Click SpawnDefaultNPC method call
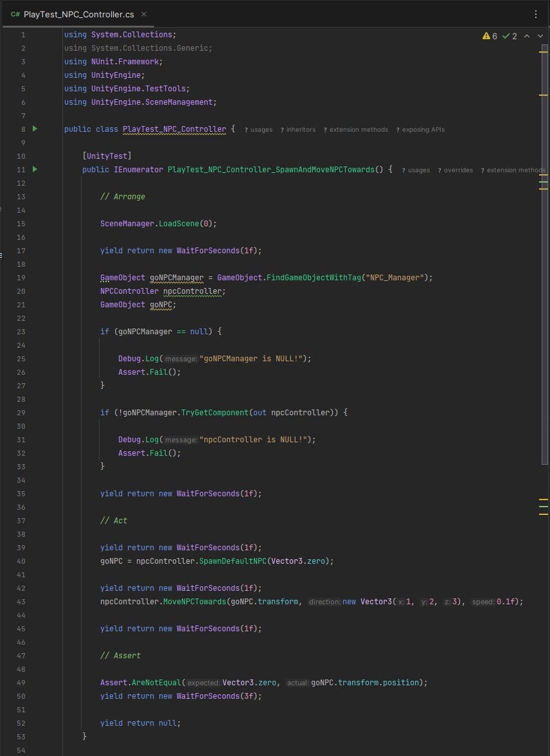Viewport: 550px width, 756px height. click(x=233, y=561)
